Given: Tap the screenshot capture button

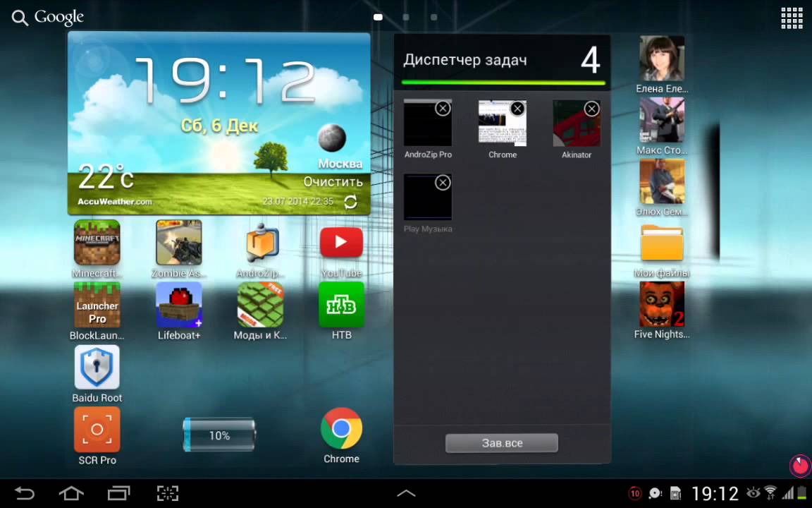Looking at the screenshot, I should click(168, 493).
